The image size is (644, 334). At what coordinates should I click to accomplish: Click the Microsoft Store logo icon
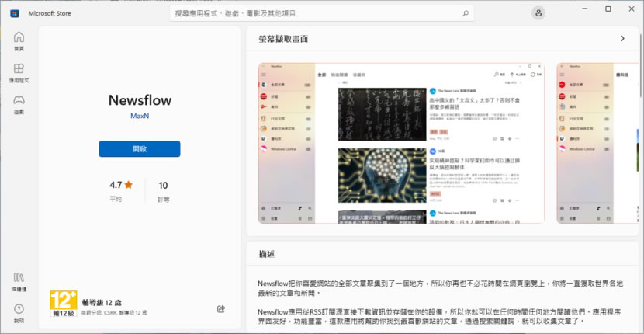coord(15,13)
